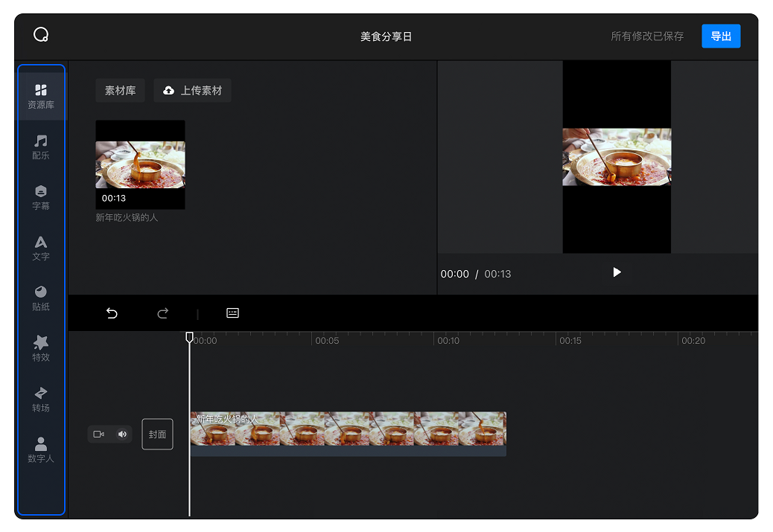Open the keyboard shortcuts icon
The image size is (773, 532).
point(232,313)
